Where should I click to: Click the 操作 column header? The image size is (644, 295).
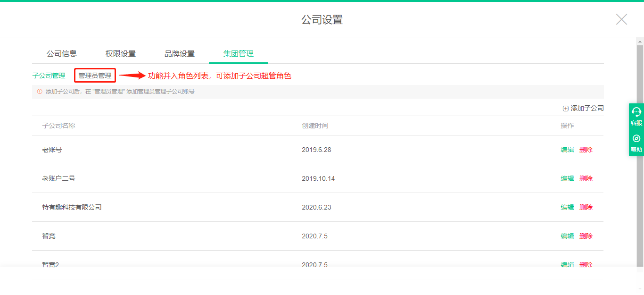coord(567,126)
